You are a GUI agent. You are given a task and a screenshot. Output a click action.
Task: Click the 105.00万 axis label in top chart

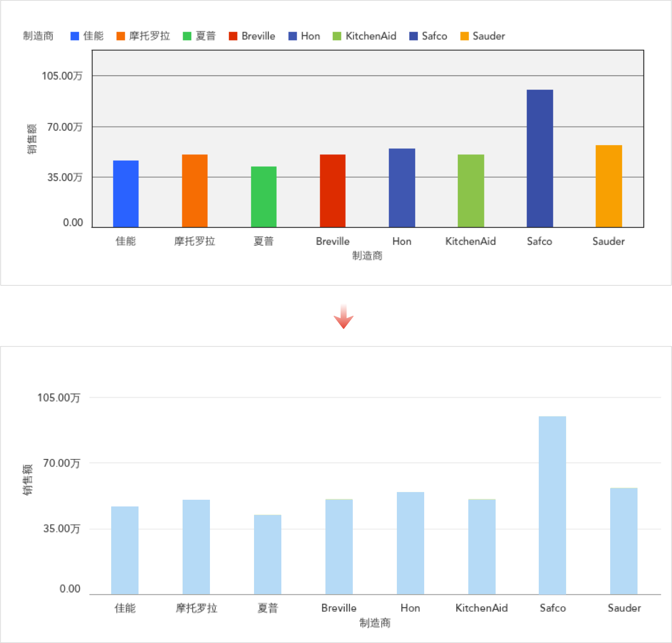point(62,76)
